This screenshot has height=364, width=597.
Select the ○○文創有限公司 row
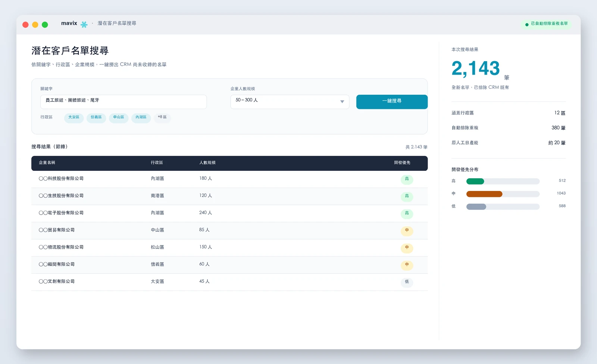[x=229, y=282]
